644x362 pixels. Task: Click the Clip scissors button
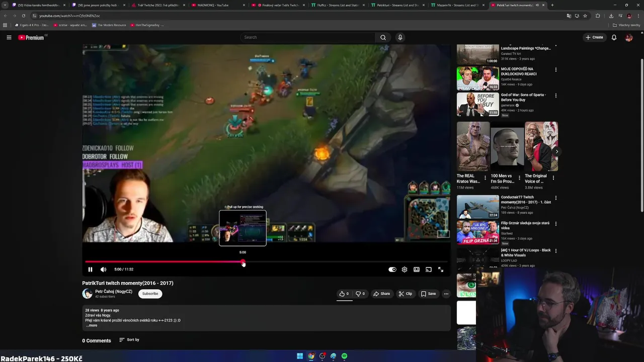coord(406,294)
